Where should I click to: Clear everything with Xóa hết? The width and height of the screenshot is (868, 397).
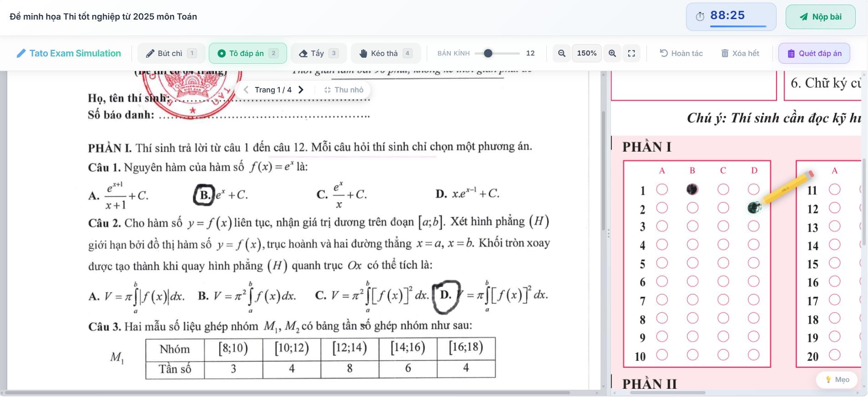740,53
